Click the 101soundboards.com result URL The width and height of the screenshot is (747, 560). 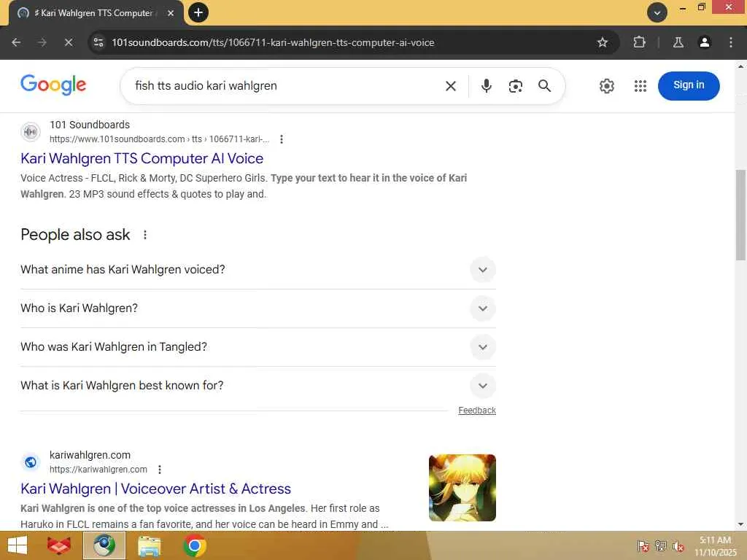[x=159, y=139]
